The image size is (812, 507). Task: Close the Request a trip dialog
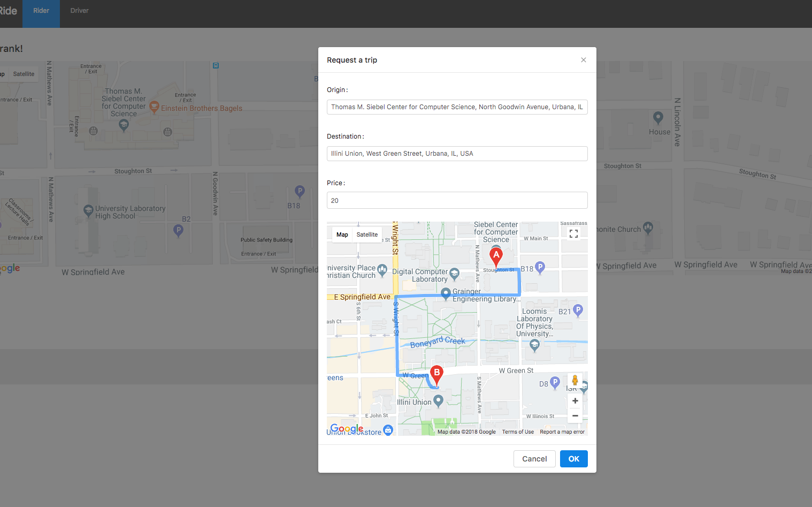(x=584, y=60)
